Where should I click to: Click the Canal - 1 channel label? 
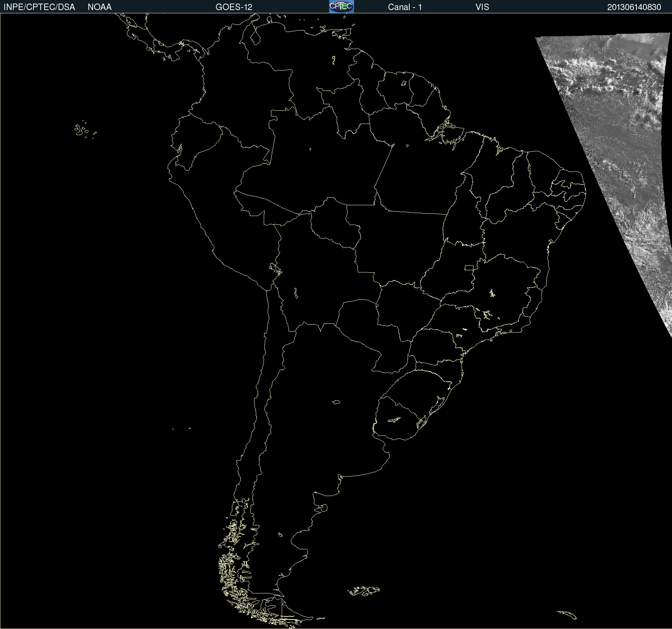click(x=405, y=7)
